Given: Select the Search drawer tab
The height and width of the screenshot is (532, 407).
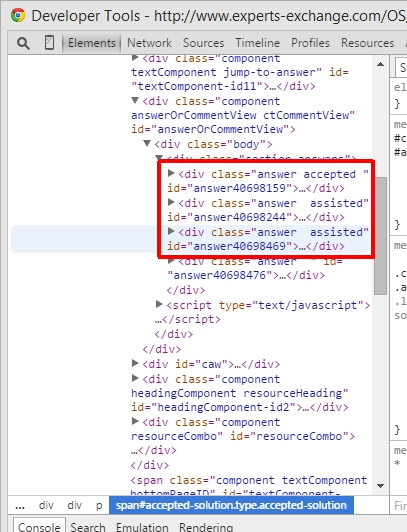Looking at the screenshot, I should [x=88, y=527].
